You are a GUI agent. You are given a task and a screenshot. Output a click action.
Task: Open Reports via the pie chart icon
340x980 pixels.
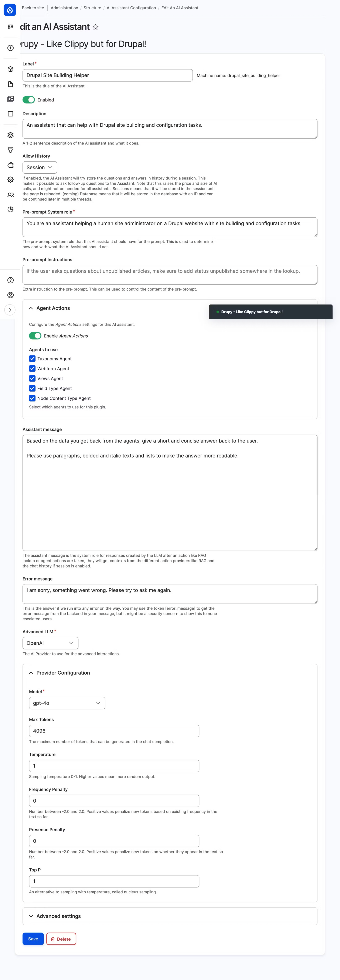coord(10,210)
